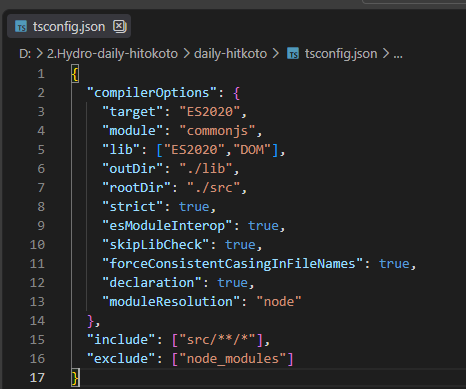Click the true value of forceConsistentCasingInFileNames

pyautogui.click(x=394, y=264)
